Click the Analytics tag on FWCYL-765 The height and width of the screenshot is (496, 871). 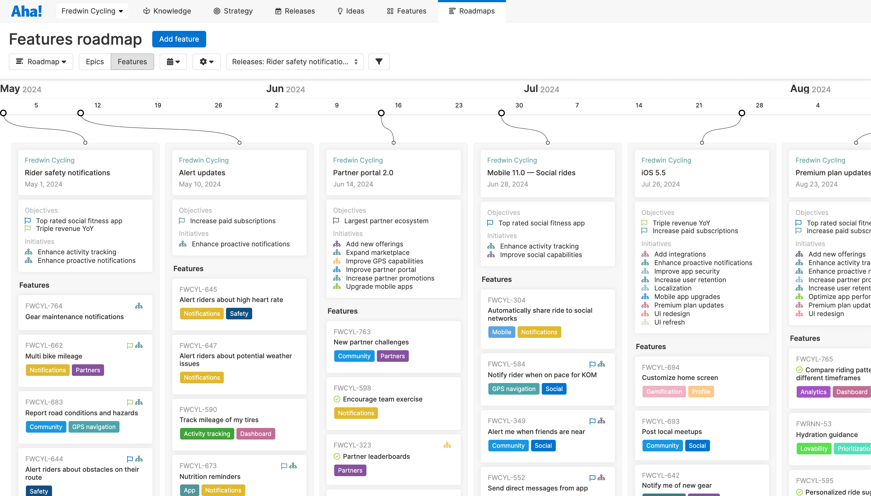click(x=813, y=392)
